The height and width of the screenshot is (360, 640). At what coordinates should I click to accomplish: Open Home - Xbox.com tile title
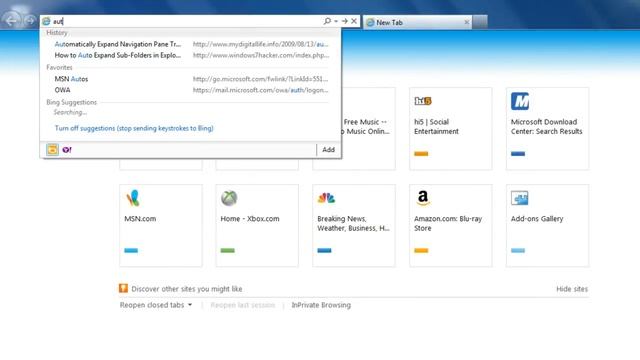coord(250,219)
